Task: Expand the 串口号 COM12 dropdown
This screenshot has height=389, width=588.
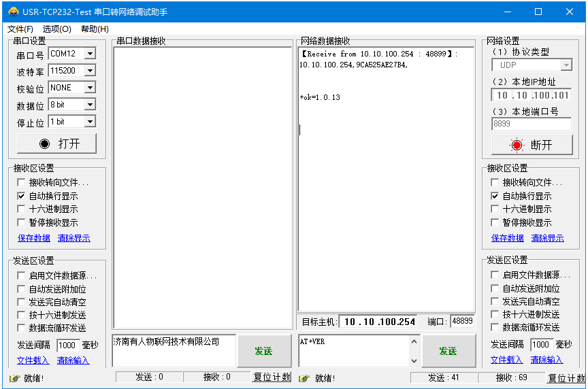Action: [x=90, y=54]
